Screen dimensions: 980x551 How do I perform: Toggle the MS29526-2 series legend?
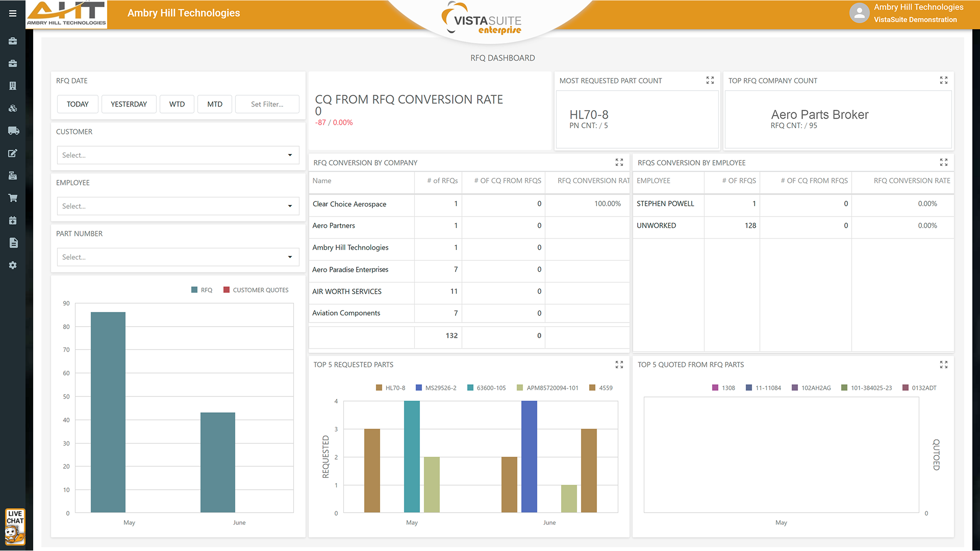pyautogui.click(x=436, y=388)
